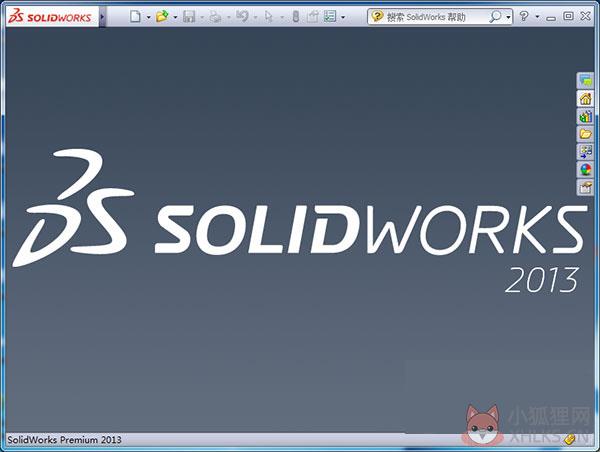The height and width of the screenshot is (452, 600).
Task: Open the Options checklist icon
Action: [x=330, y=16]
